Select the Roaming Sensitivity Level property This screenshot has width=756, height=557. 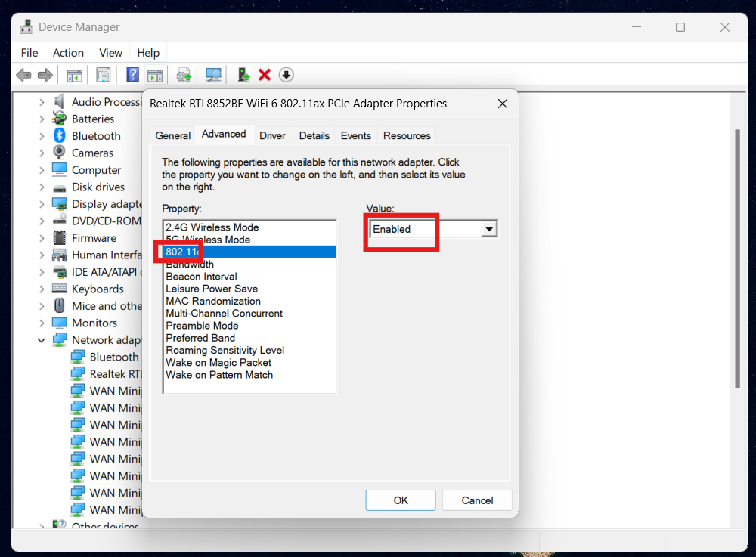(x=249, y=350)
